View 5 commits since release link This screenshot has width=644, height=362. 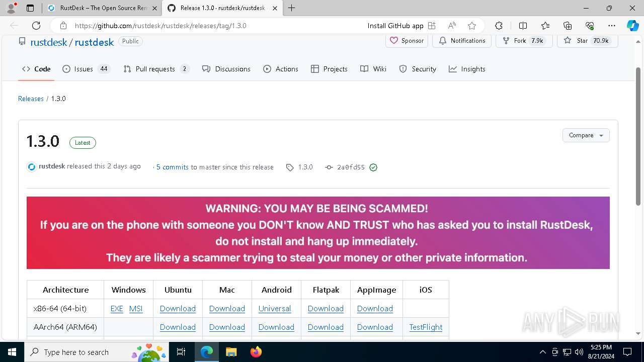173,167
